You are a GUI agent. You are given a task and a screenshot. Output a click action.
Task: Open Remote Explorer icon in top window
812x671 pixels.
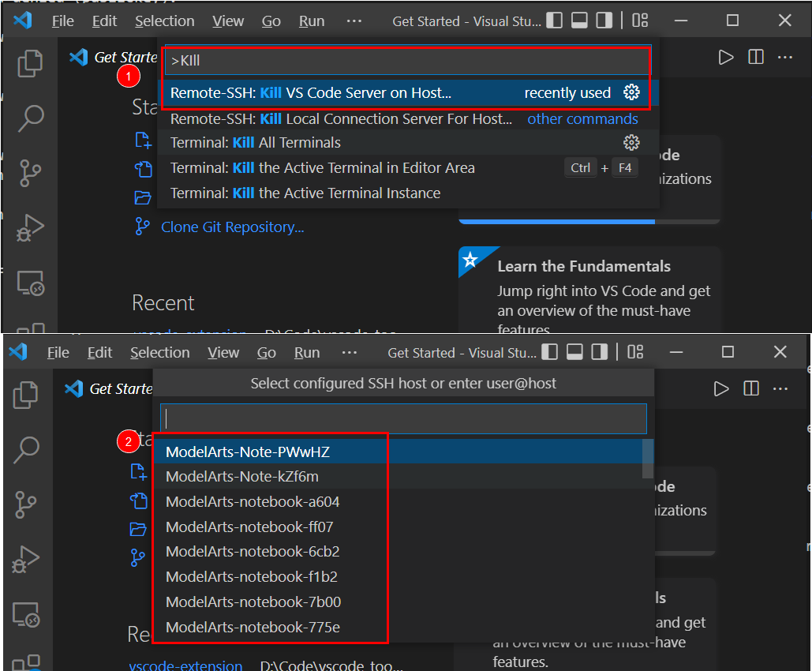pyautogui.click(x=30, y=283)
